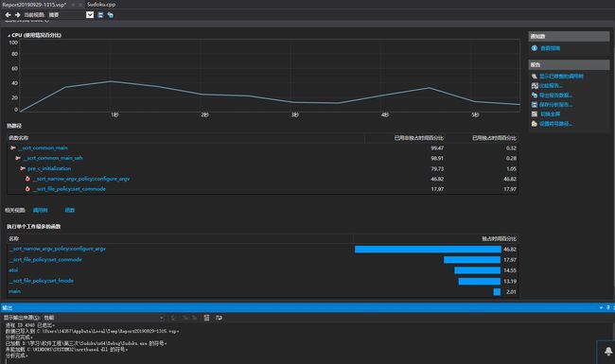Open pre_c_initialization in the hot path
615x364 pixels.
tap(49, 168)
